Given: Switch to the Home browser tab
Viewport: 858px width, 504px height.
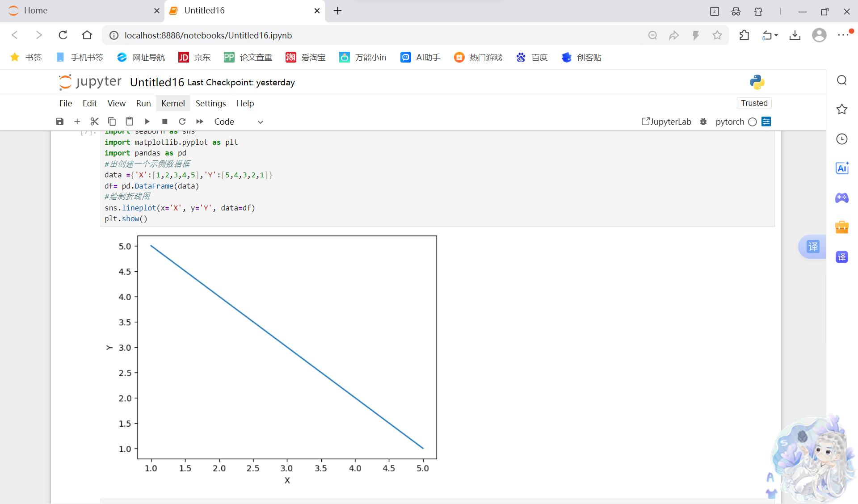Looking at the screenshot, I should point(36,11).
